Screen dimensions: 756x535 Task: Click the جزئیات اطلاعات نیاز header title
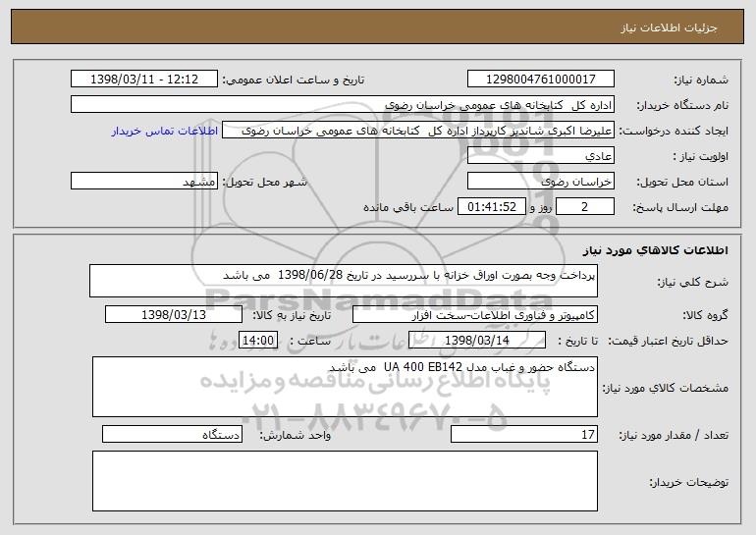click(x=669, y=27)
